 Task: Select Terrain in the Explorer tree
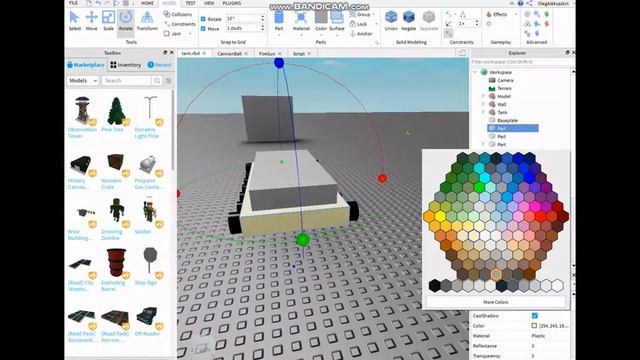[504, 88]
